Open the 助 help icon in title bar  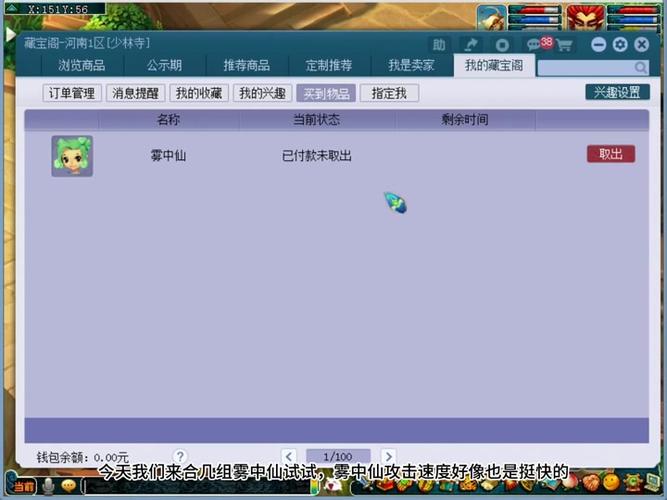coord(439,45)
